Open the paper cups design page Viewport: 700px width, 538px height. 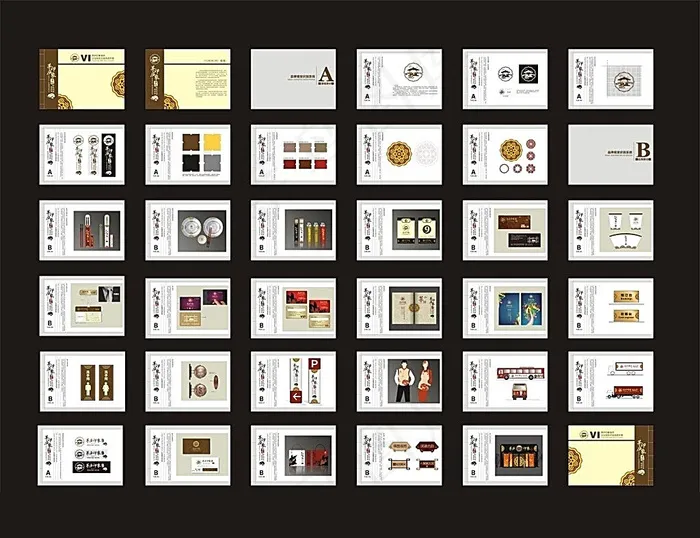pos(611,231)
